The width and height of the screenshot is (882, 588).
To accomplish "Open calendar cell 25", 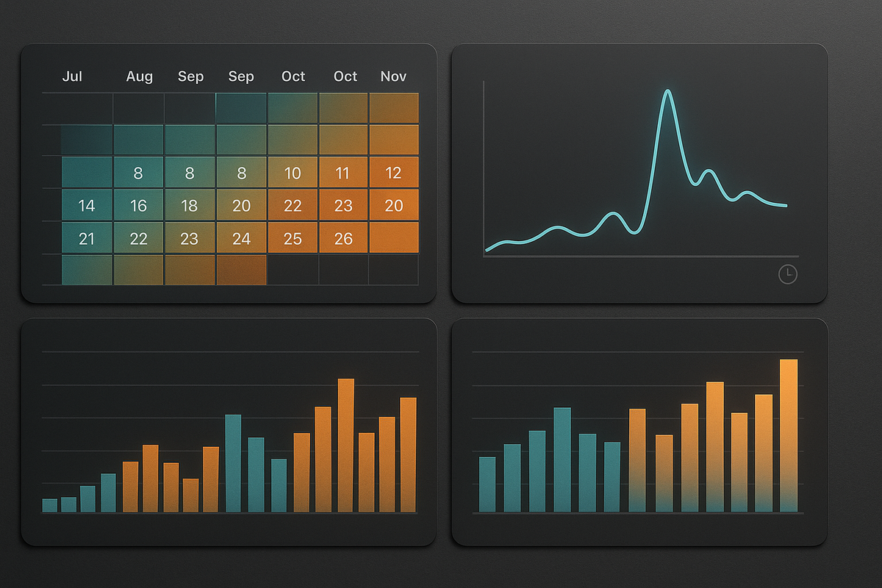I will pos(293,238).
